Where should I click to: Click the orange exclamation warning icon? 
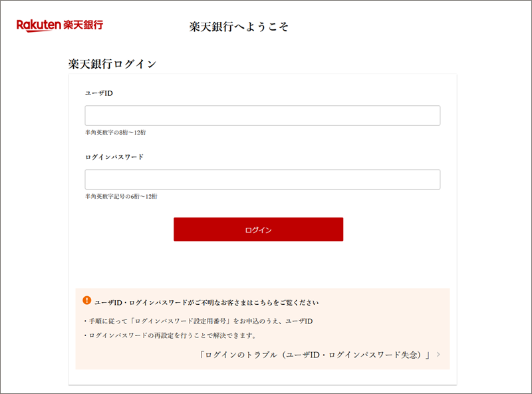(x=86, y=301)
